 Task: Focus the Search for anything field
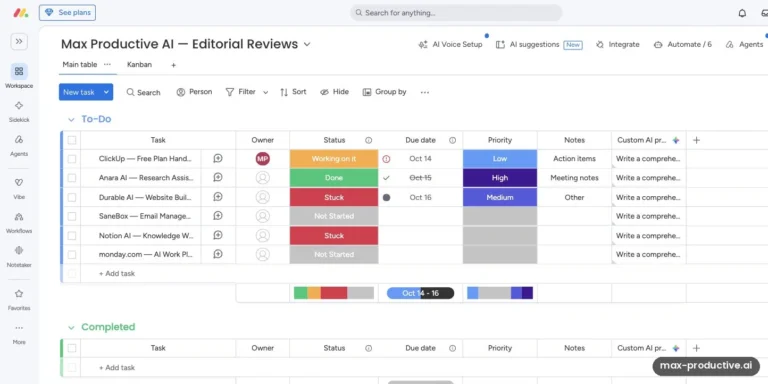tap(456, 13)
